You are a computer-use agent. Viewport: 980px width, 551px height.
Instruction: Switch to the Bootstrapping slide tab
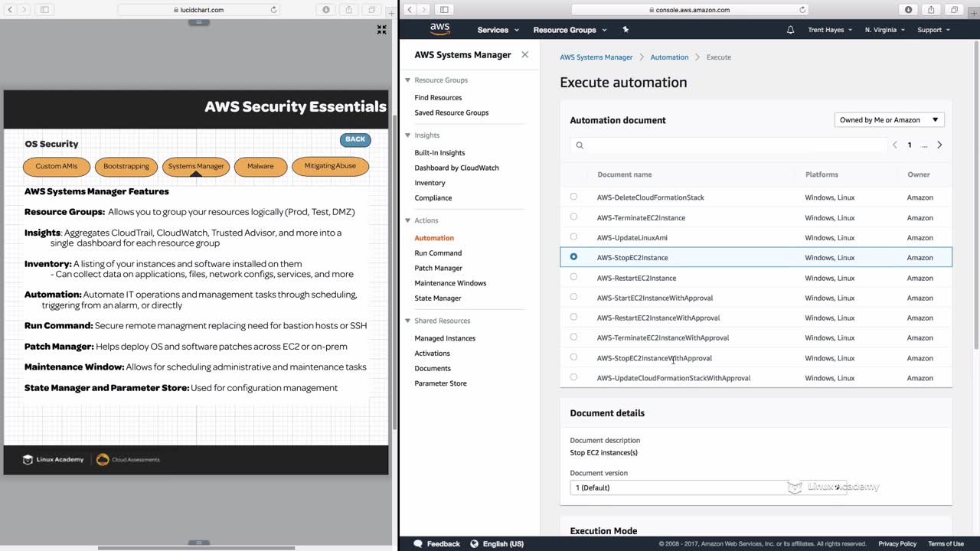click(126, 166)
